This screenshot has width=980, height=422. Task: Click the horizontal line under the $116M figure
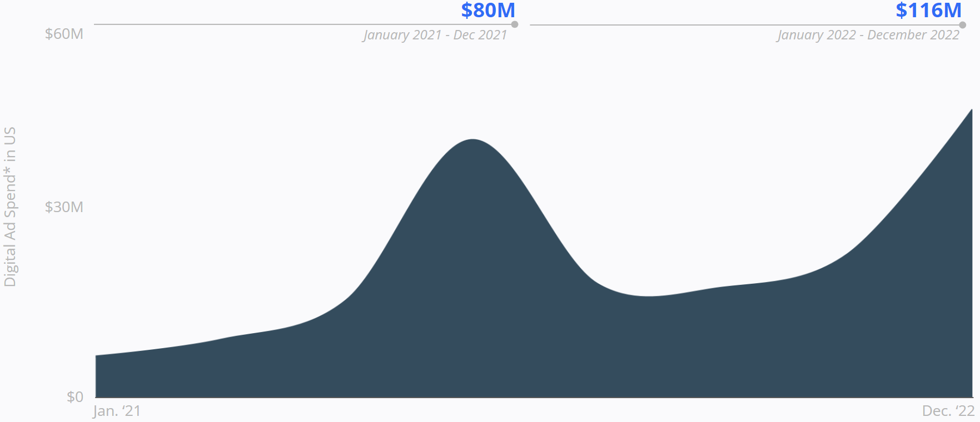pyautogui.click(x=745, y=25)
